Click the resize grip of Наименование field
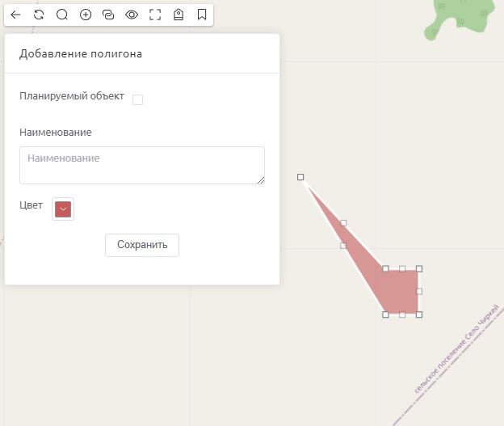Screen dimensions: 504x426 point(261,180)
